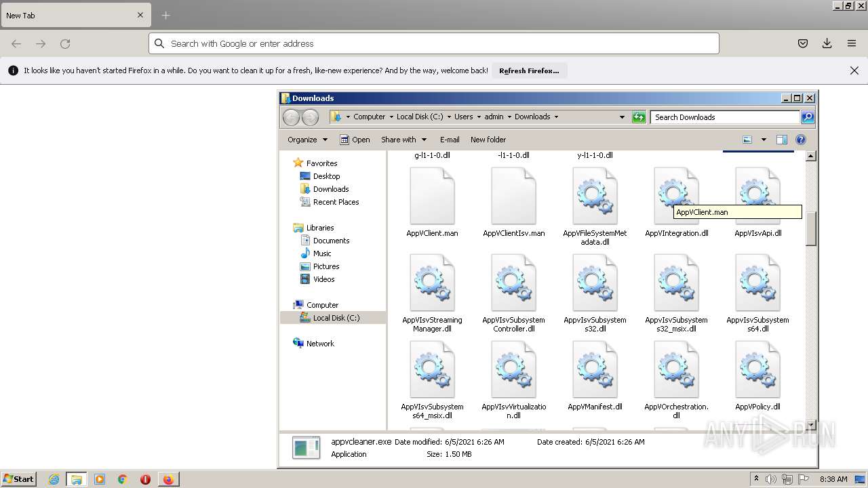Open Recent Places in the navigation pane
The image size is (868, 488).
[336, 202]
